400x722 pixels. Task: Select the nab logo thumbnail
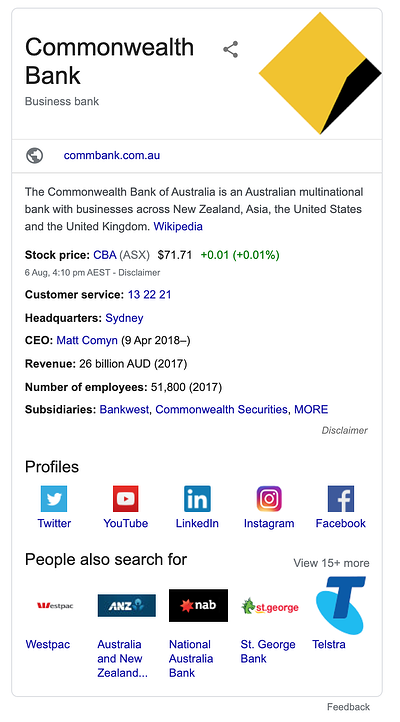[198, 605]
